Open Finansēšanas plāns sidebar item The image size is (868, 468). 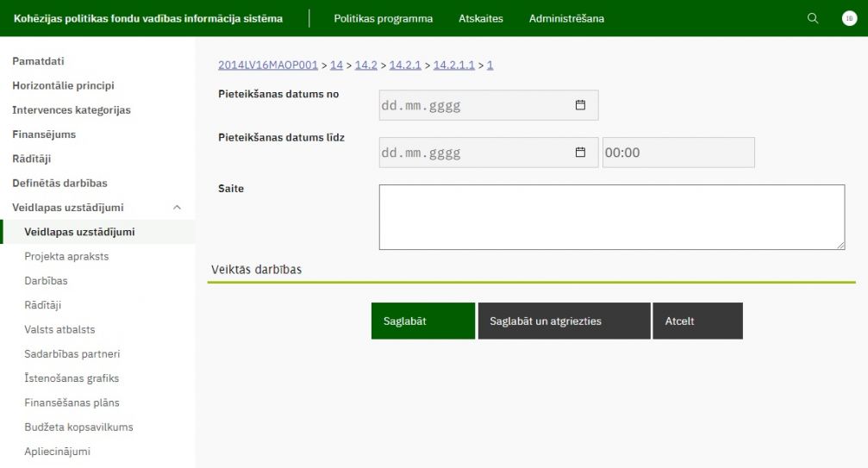[x=72, y=402]
